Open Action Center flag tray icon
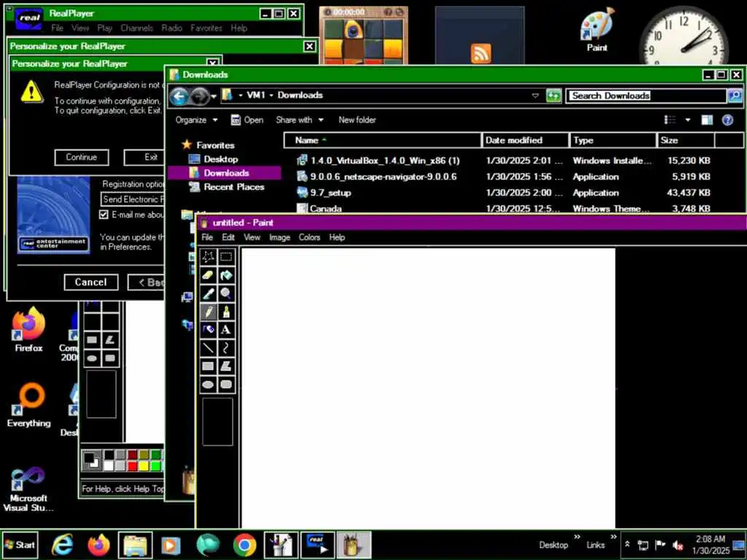Screen dimensions: 747x560 [x=660, y=545]
